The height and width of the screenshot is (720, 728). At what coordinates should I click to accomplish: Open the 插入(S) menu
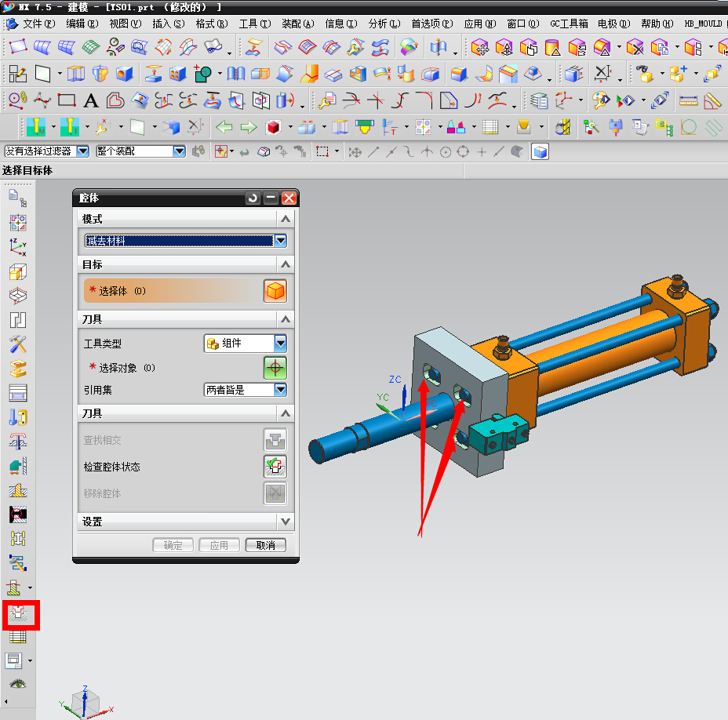point(169,24)
